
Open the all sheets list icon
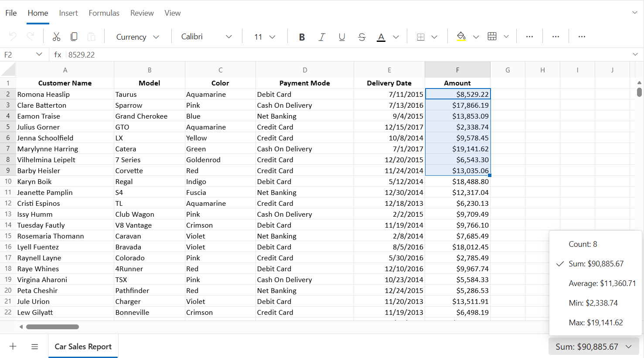[x=34, y=347]
